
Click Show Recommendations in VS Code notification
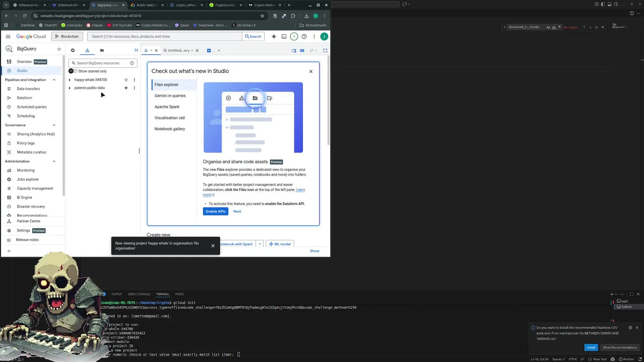click(x=620, y=347)
